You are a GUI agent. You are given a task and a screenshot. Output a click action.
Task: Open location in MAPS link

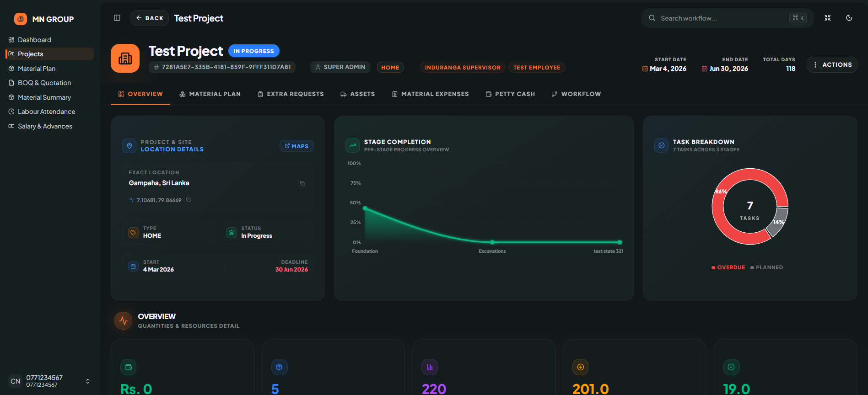[x=297, y=146]
